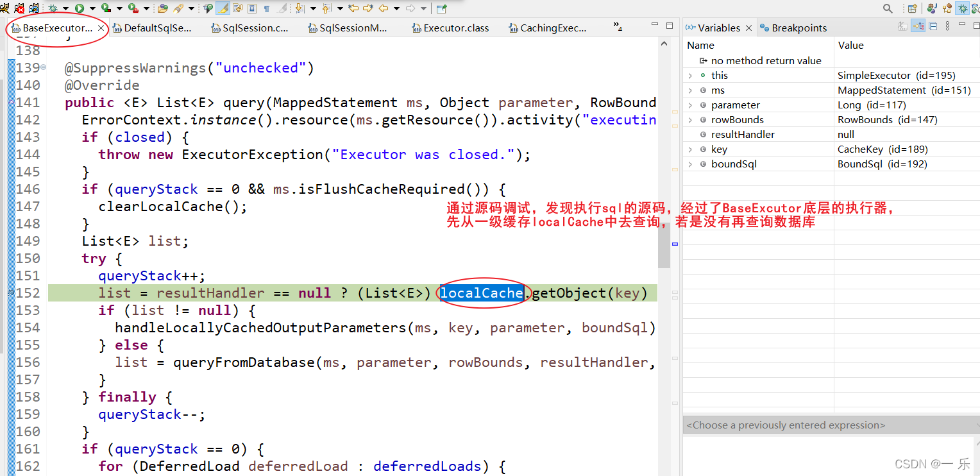The width and height of the screenshot is (980, 476).
Task: Click the editor scrollbar up arrow
Action: pos(664,43)
